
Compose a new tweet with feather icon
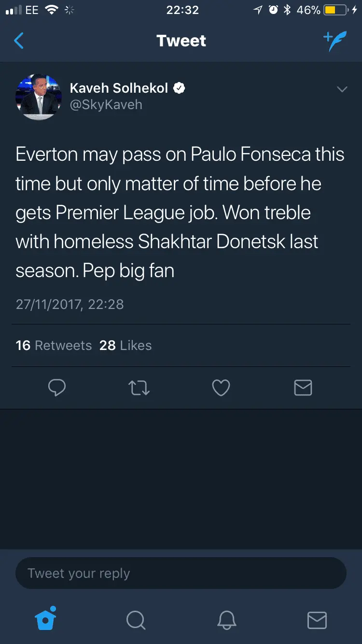point(335,42)
